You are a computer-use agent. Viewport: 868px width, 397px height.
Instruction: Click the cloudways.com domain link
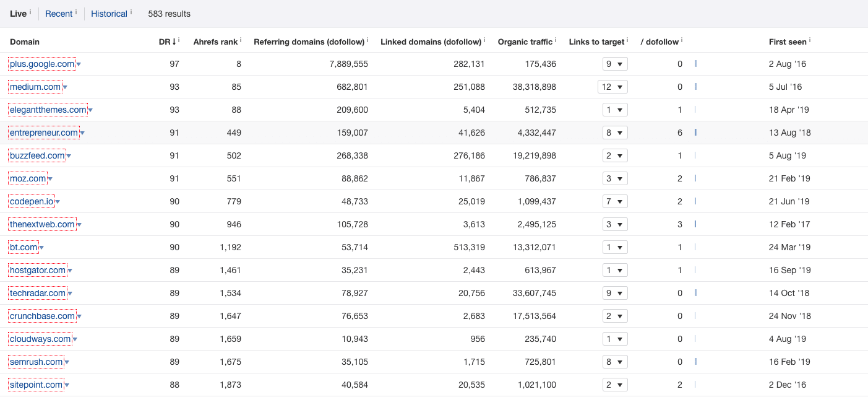pos(40,339)
